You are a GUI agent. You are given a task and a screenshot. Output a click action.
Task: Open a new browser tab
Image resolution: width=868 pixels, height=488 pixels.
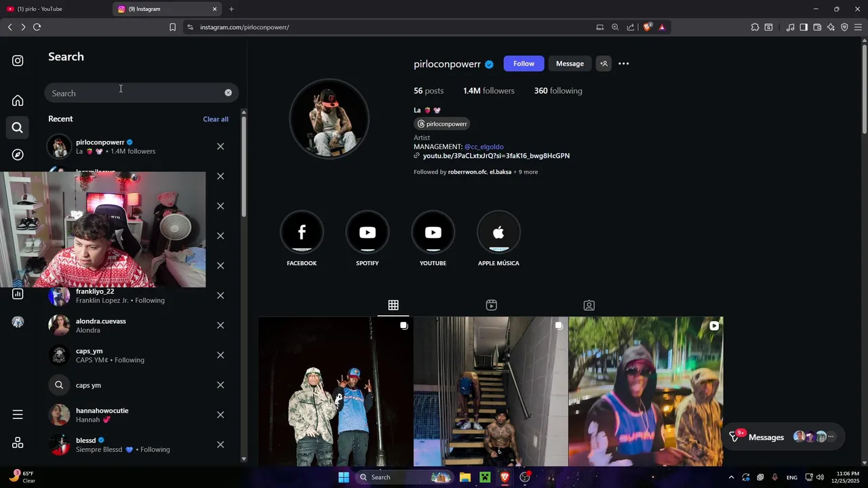[x=231, y=9]
